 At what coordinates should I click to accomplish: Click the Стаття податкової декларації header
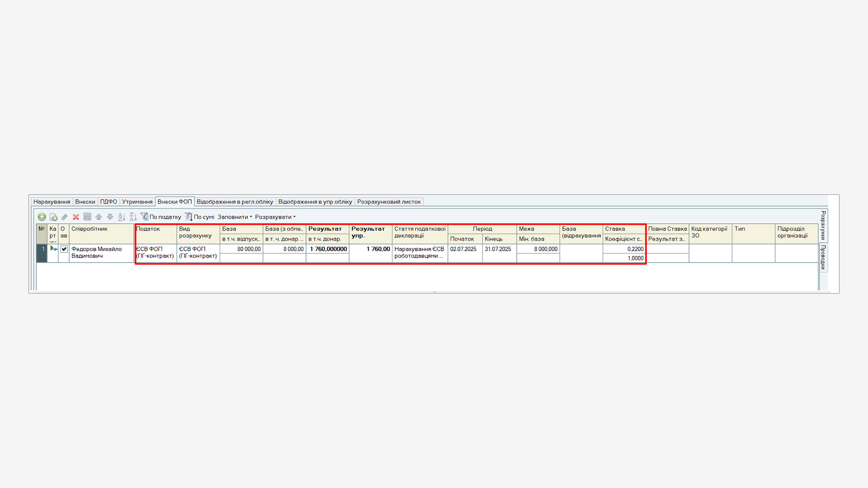(x=420, y=234)
